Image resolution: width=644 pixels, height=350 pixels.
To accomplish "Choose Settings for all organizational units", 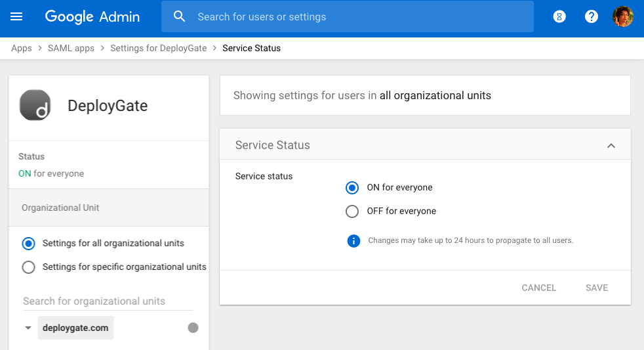I will (x=28, y=244).
